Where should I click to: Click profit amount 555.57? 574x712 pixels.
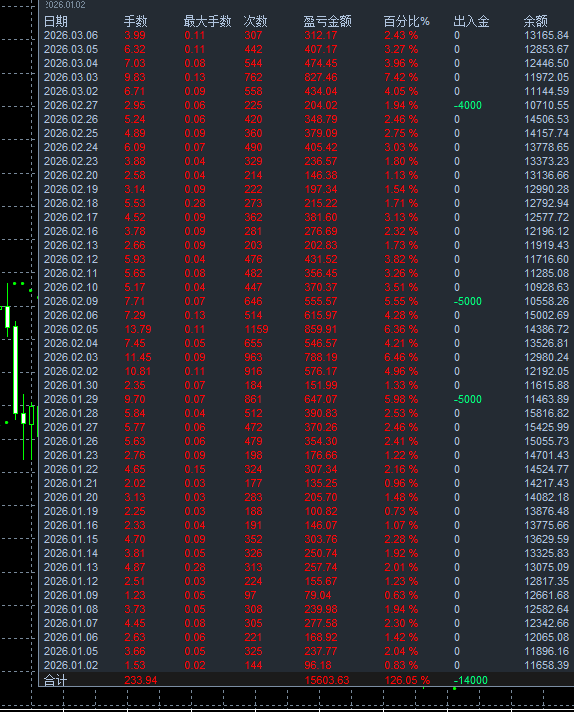[321, 302]
